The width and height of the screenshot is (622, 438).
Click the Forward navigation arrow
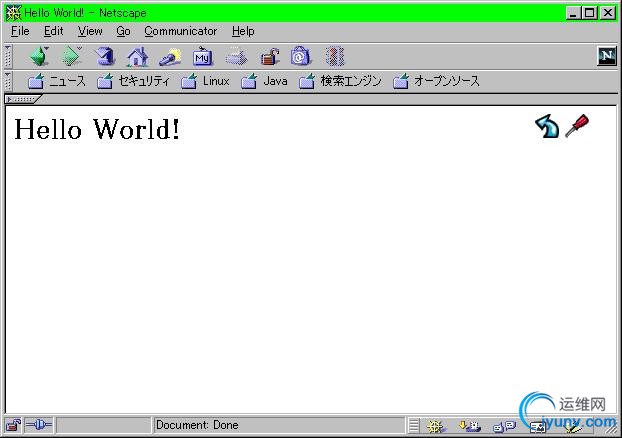coord(71,57)
